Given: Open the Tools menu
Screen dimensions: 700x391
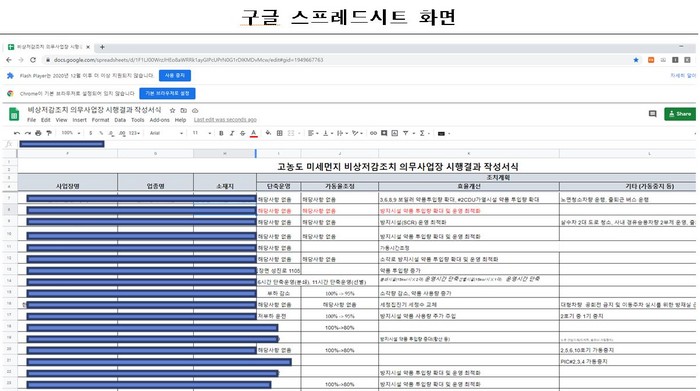Looking at the screenshot, I should [x=138, y=120].
